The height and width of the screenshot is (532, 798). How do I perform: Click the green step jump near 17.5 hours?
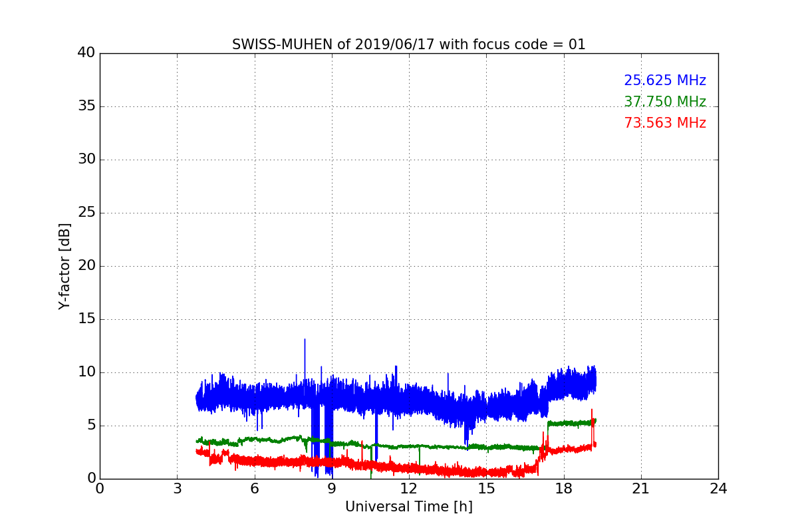pos(548,436)
